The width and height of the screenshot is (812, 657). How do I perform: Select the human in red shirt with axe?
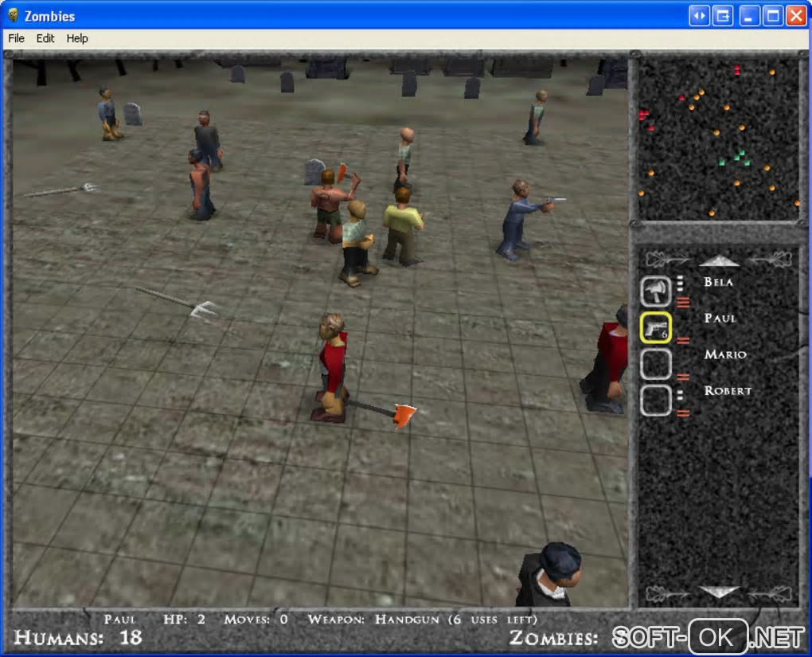coord(331,368)
